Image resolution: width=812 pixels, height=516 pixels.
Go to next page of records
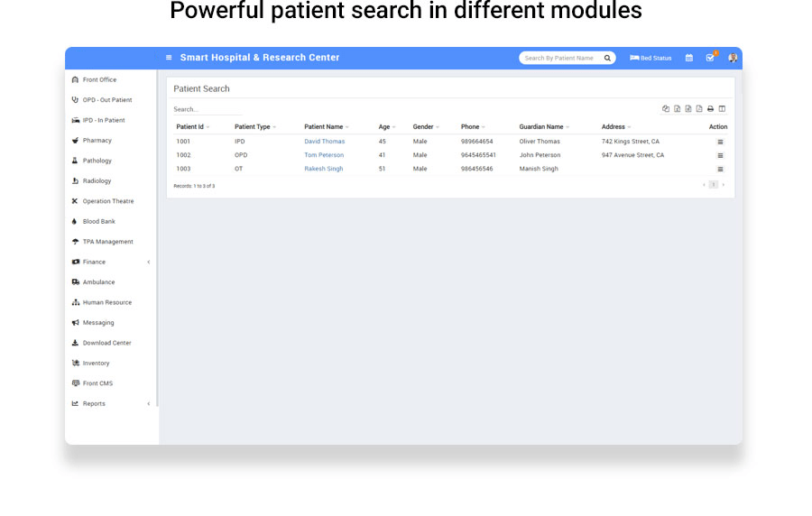point(723,185)
